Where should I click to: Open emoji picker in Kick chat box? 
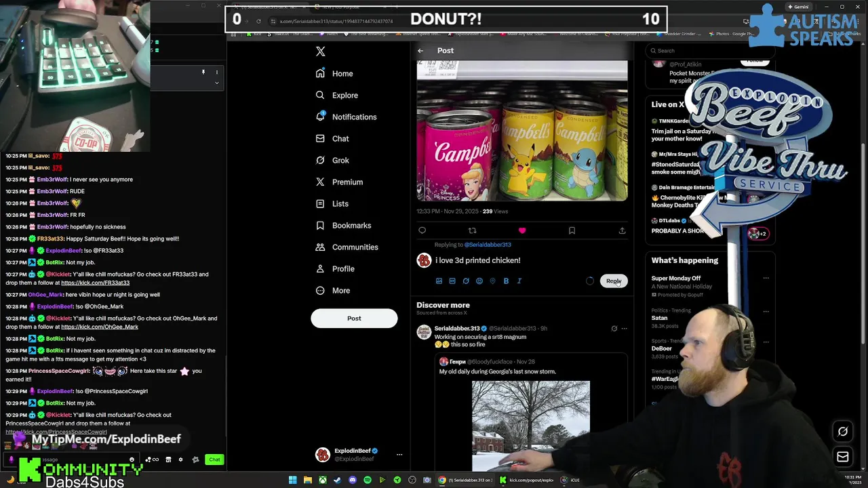[132, 460]
